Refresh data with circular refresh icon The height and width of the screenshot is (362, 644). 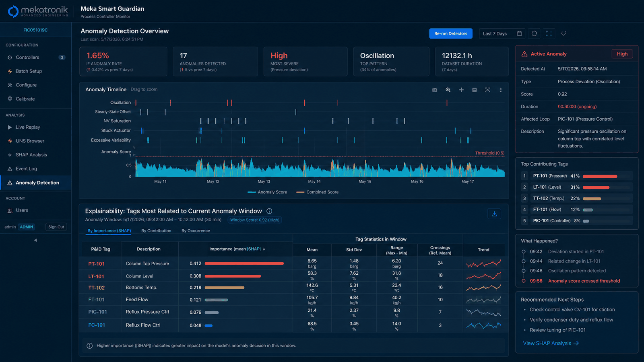pyautogui.click(x=534, y=33)
